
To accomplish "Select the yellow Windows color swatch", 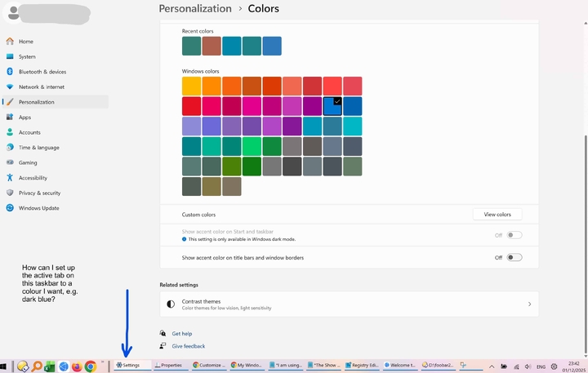I will 191,86.
